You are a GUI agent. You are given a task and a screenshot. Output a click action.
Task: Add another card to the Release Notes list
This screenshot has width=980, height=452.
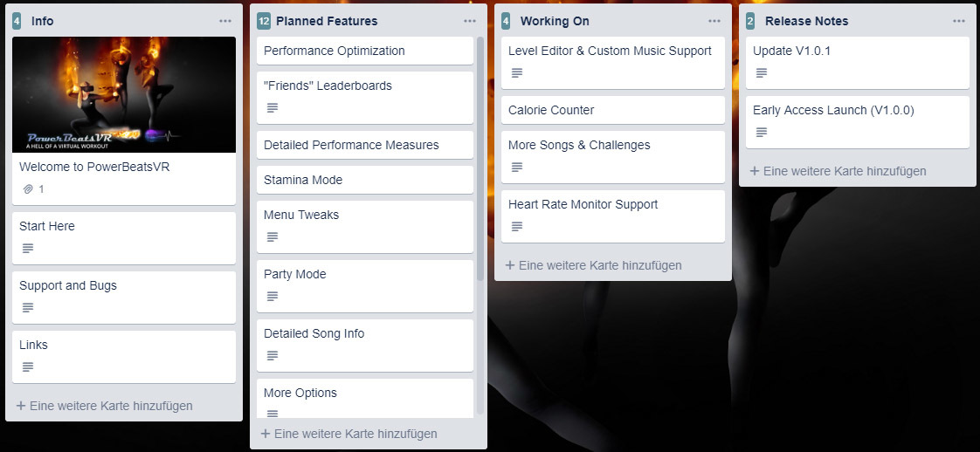point(839,171)
